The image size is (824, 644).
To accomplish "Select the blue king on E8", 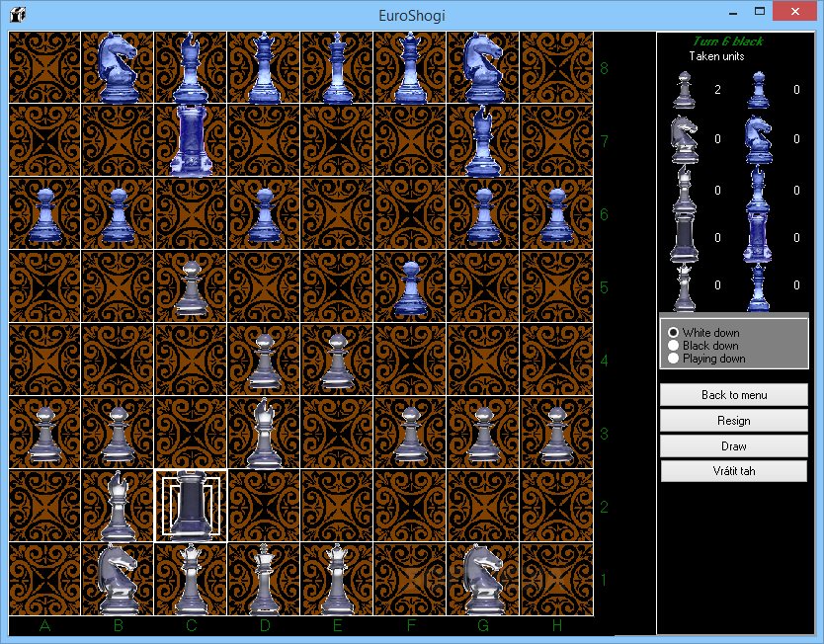I will (x=337, y=67).
